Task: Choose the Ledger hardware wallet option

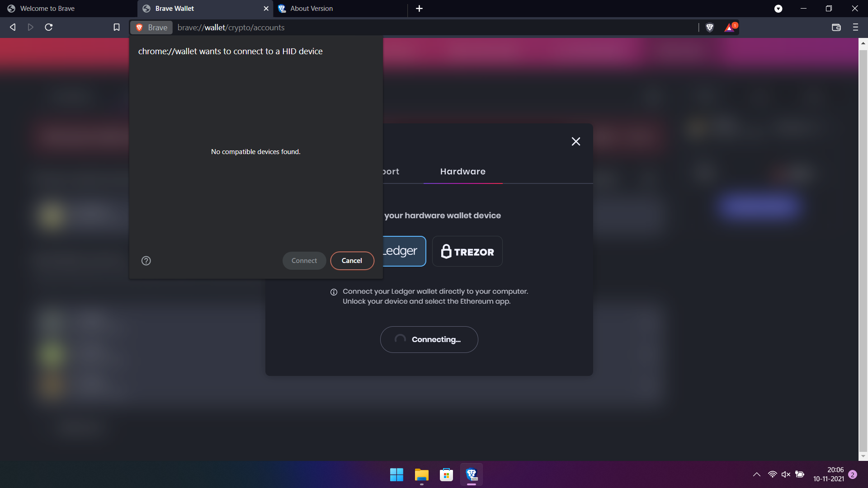Action: pyautogui.click(x=404, y=251)
